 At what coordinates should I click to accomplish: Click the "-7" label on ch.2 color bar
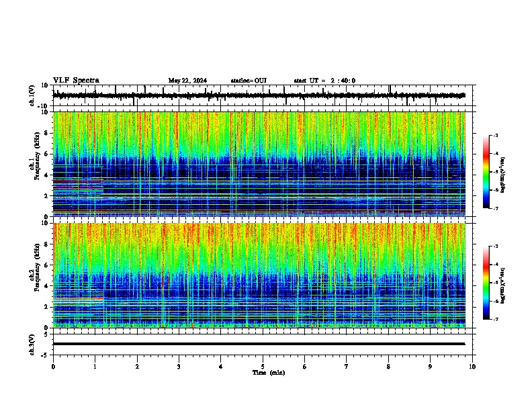click(x=495, y=320)
